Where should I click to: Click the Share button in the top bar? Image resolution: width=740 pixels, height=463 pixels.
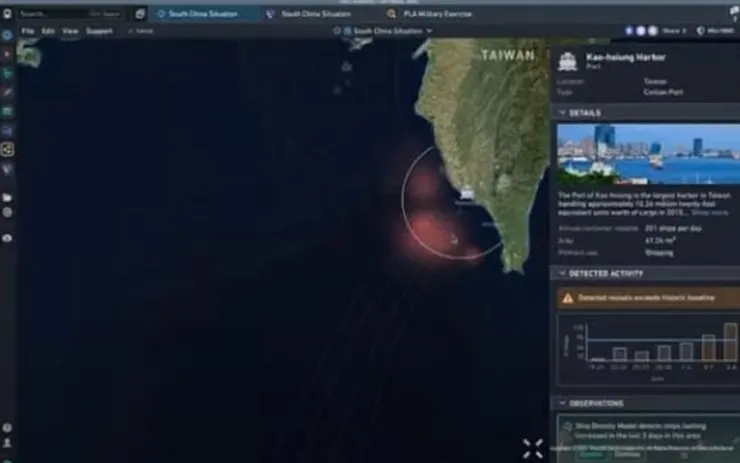coord(674,31)
